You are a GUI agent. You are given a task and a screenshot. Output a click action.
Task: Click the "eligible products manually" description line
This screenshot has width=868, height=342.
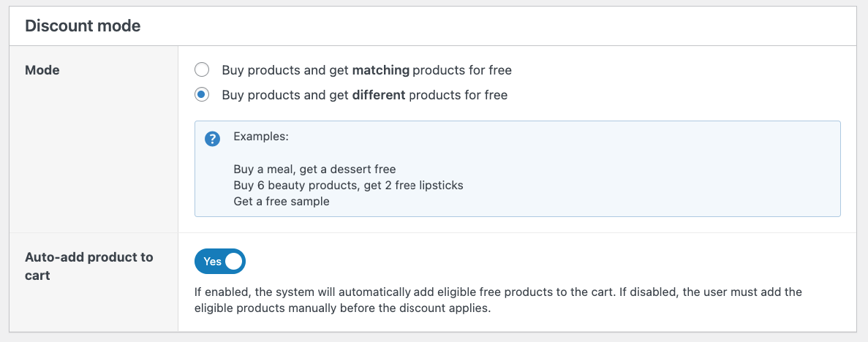pos(342,308)
